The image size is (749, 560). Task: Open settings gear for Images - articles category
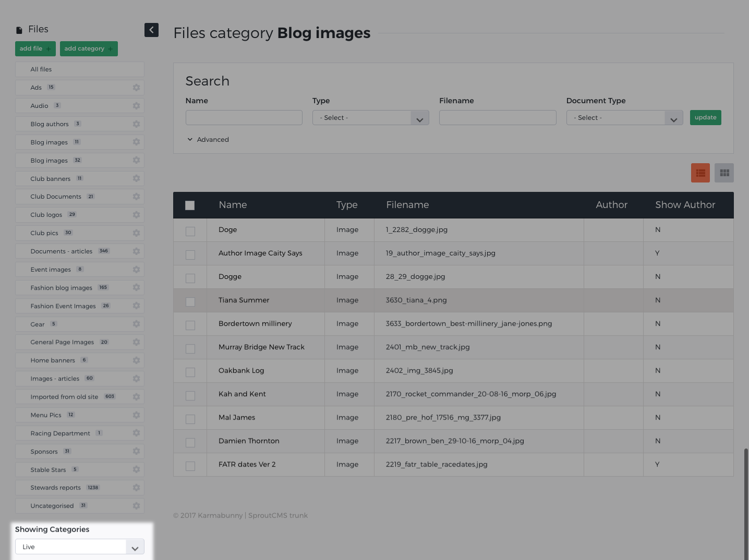[136, 379]
